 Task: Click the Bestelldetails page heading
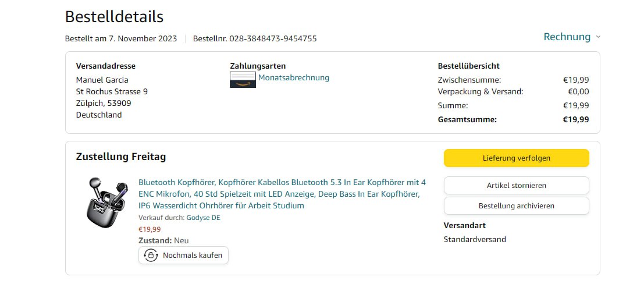click(x=114, y=16)
